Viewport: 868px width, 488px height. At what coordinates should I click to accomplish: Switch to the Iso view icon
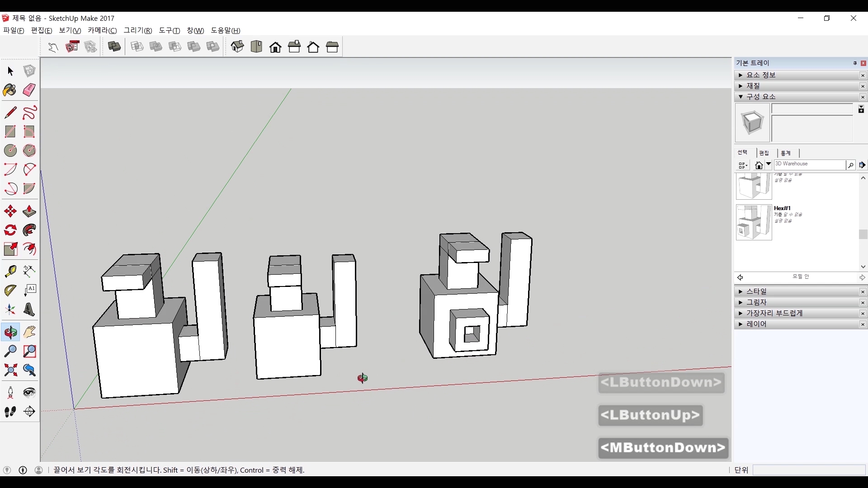click(x=237, y=47)
